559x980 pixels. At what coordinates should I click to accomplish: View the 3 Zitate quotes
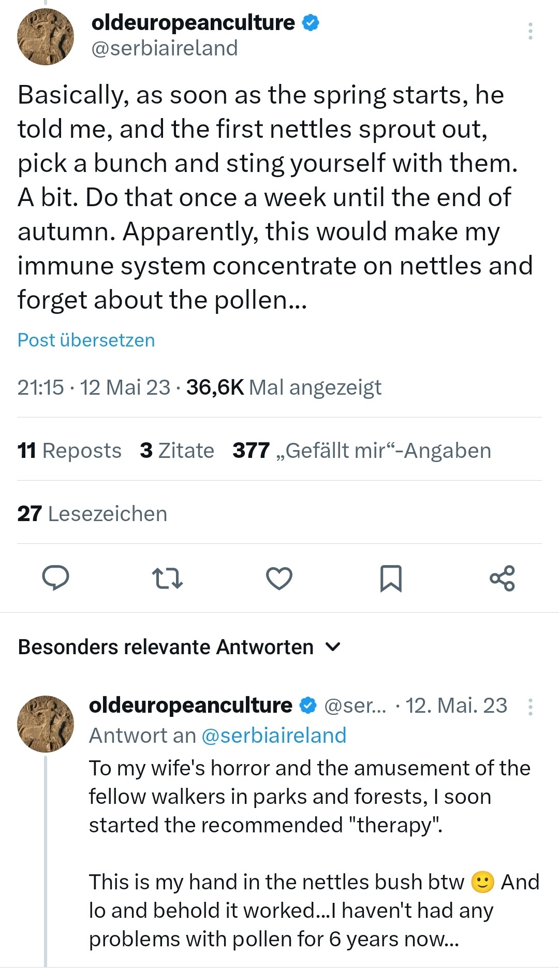(x=177, y=451)
